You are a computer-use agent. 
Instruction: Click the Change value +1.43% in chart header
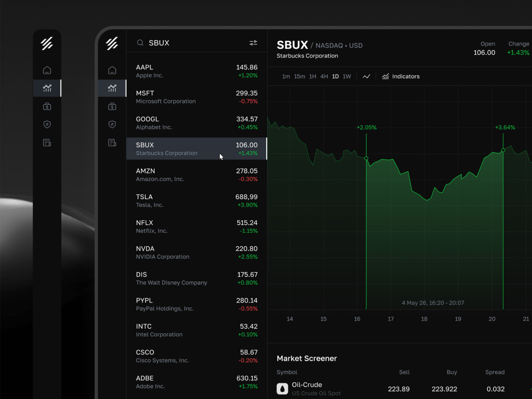[518, 53]
